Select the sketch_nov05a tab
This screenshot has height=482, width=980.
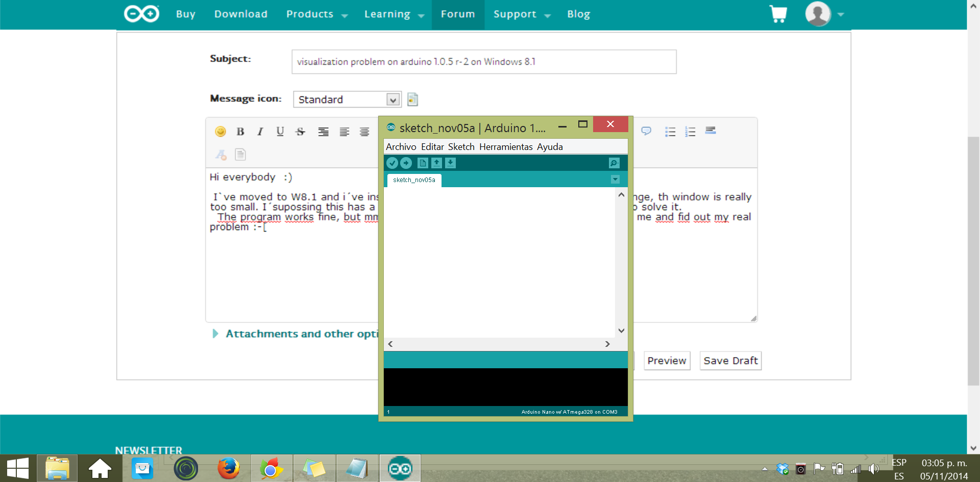click(414, 180)
